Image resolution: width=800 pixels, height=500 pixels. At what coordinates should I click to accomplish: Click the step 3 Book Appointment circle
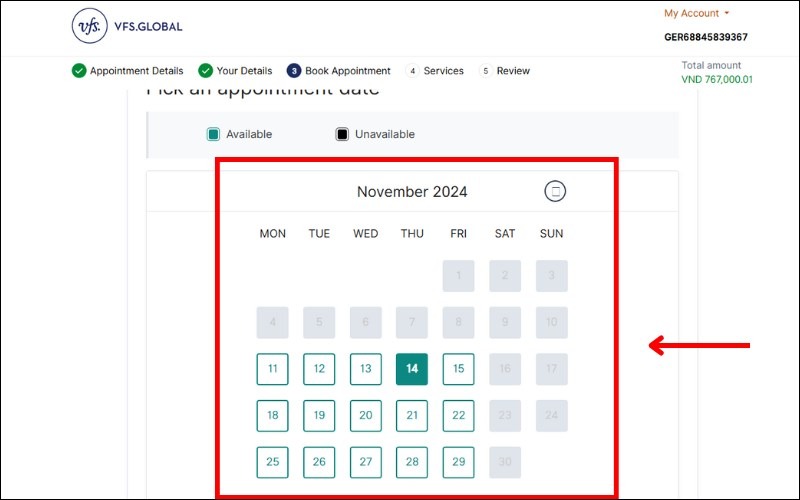pos(294,71)
